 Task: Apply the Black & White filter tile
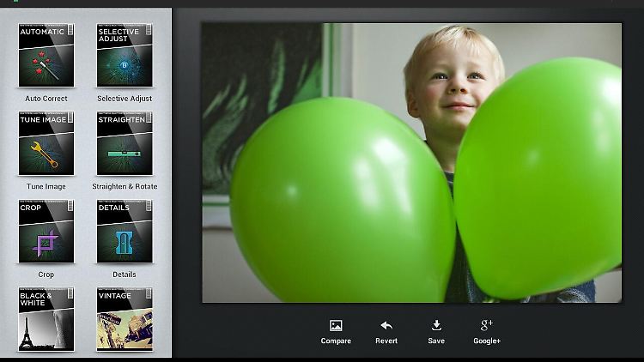[46, 319]
